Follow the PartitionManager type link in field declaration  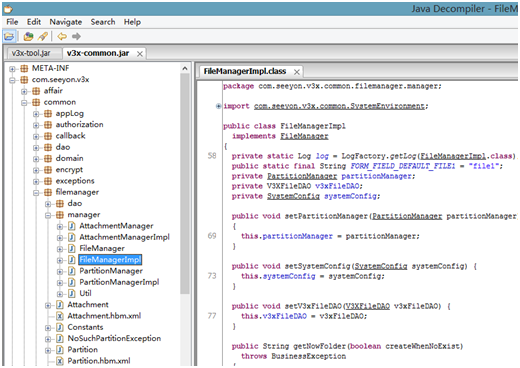click(302, 176)
